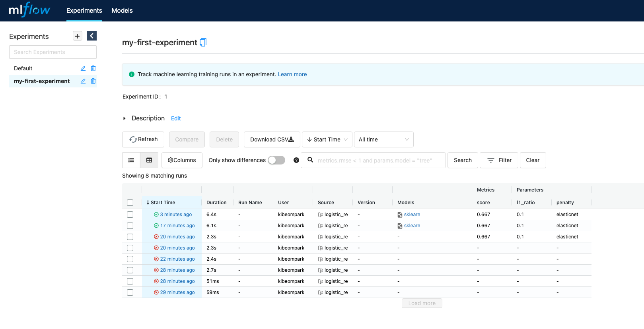The width and height of the screenshot is (644, 329).
Task: Click the search help question mark icon
Action: click(296, 160)
